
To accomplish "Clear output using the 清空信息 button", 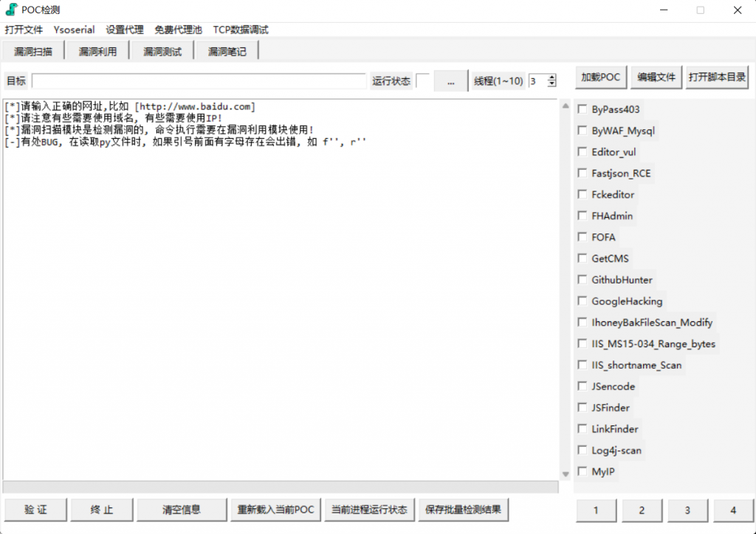I will click(x=181, y=510).
